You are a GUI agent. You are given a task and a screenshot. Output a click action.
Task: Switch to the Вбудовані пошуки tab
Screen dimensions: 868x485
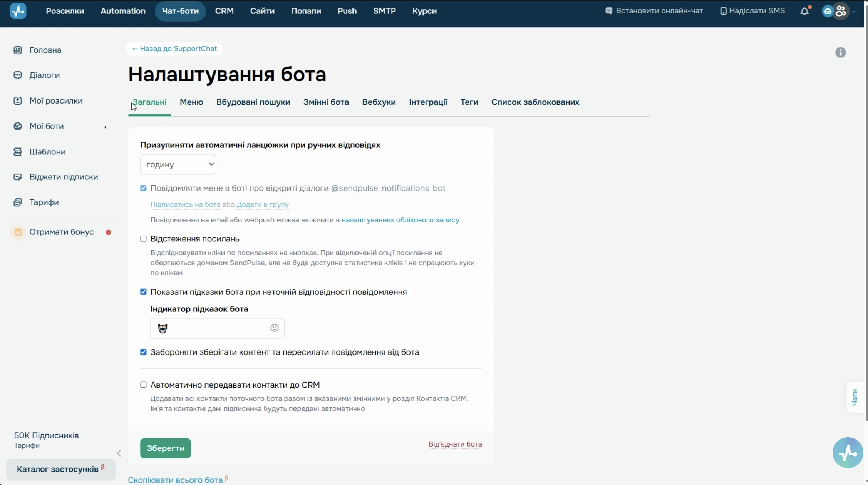tap(253, 102)
